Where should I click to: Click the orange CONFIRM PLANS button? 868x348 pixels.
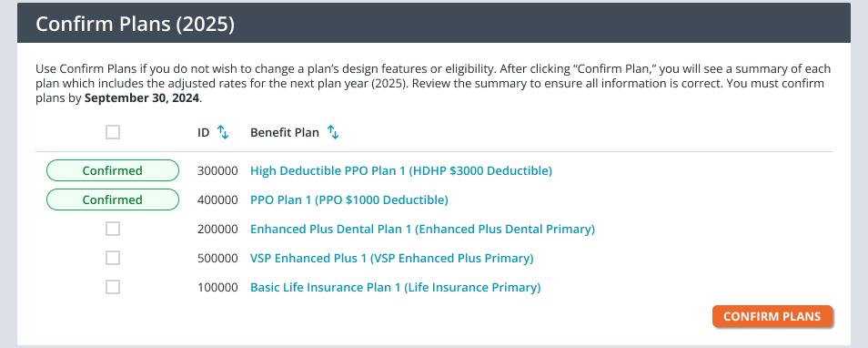point(772,316)
